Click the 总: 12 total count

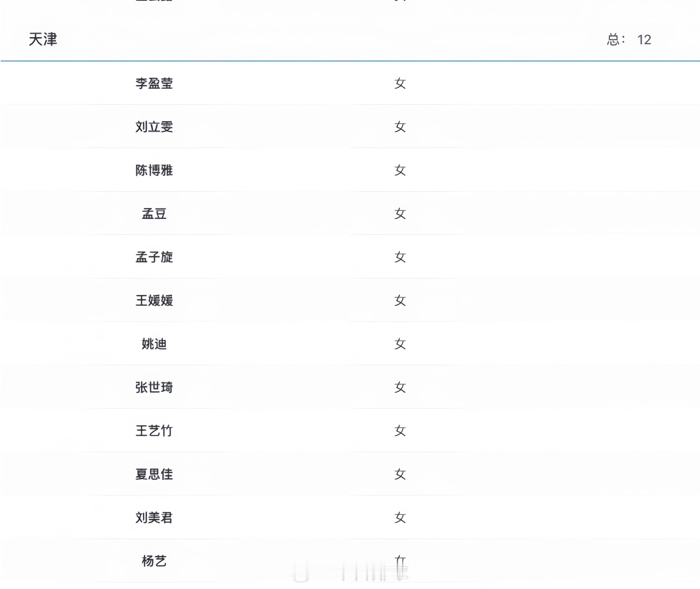coord(629,40)
